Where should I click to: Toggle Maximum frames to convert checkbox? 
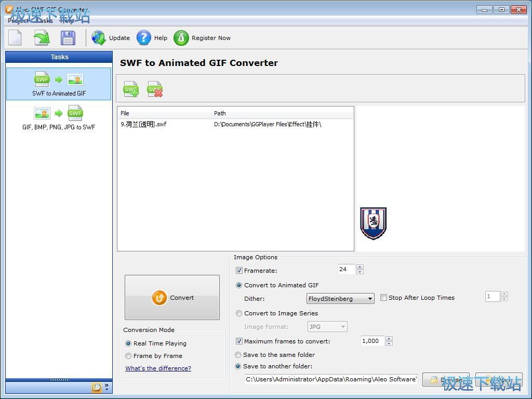click(x=239, y=341)
